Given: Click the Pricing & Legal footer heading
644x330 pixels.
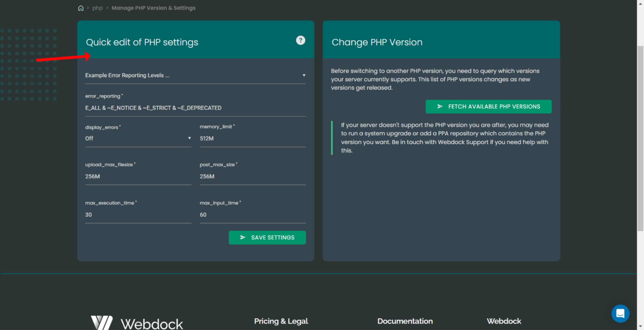Looking at the screenshot, I should 281,321.
